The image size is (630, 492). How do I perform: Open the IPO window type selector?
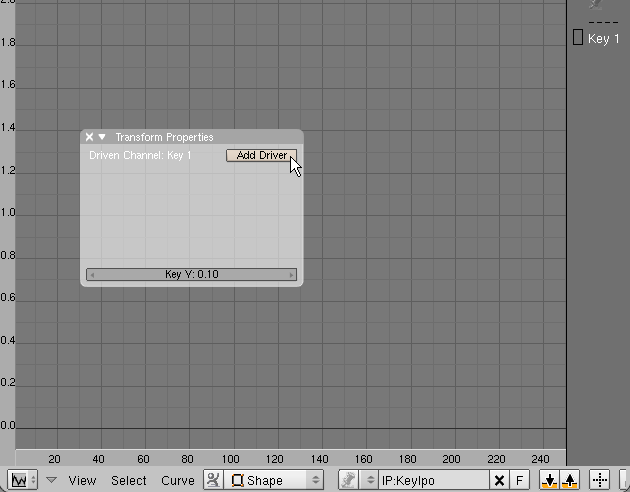point(22,480)
